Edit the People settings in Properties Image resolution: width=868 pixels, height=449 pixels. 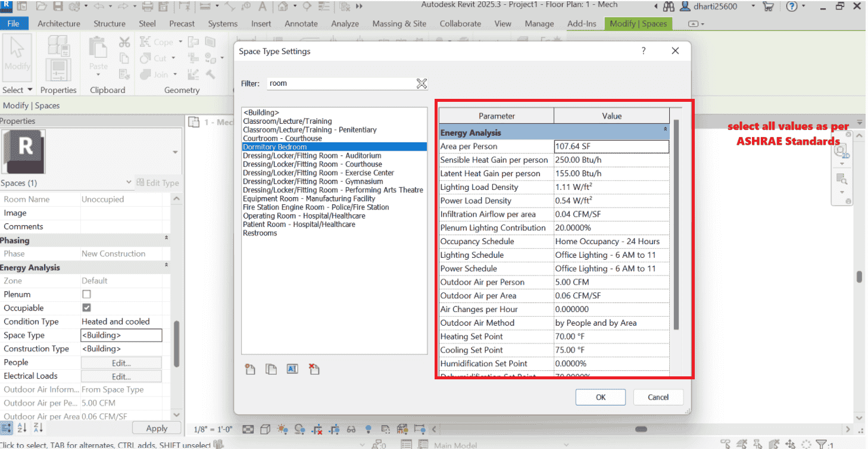121,362
